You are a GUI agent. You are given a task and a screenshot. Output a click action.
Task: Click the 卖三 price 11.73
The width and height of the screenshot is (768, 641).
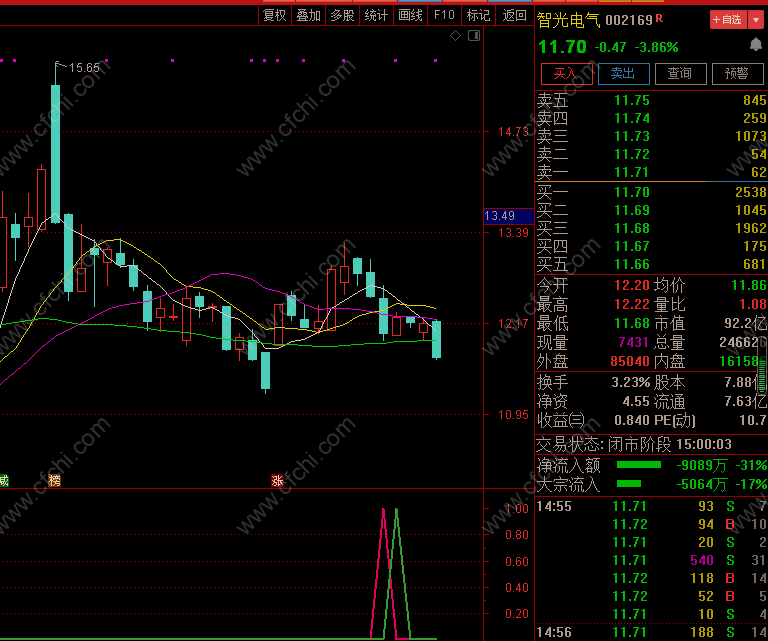tap(632, 136)
